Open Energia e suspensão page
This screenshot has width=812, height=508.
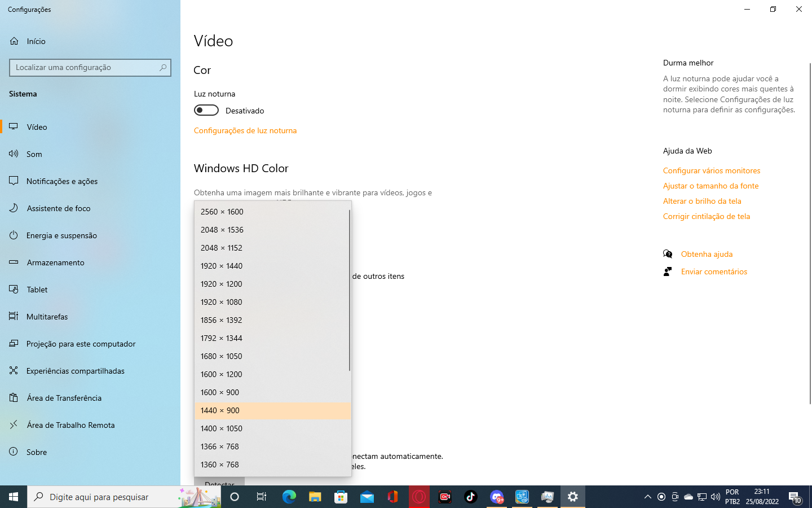coord(90,235)
